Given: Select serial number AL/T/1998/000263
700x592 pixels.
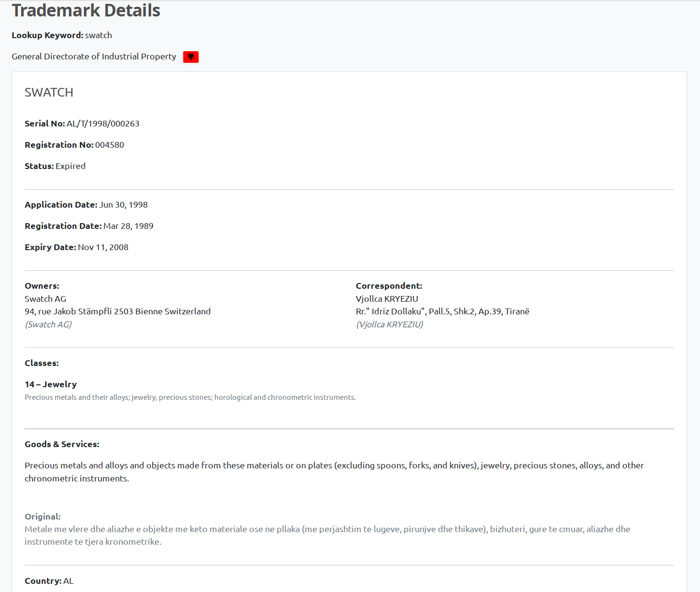Looking at the screenshot, I should coord(103,124).
